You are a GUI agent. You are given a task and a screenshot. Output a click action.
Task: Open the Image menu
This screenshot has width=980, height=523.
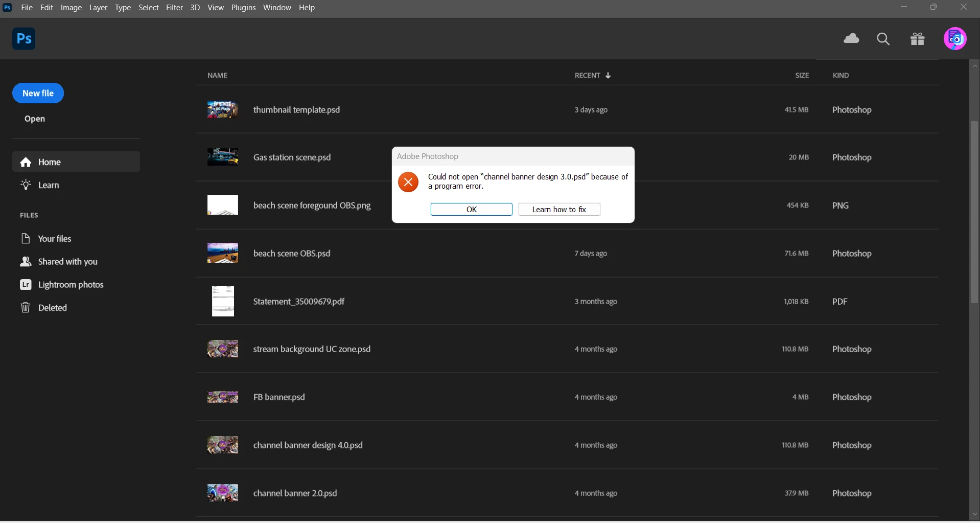[71, 8]
